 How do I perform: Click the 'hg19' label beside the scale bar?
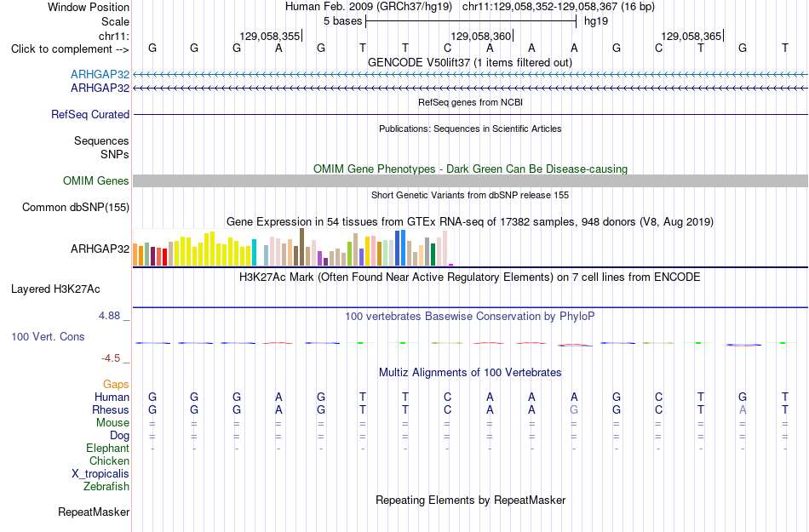point(596,21)
